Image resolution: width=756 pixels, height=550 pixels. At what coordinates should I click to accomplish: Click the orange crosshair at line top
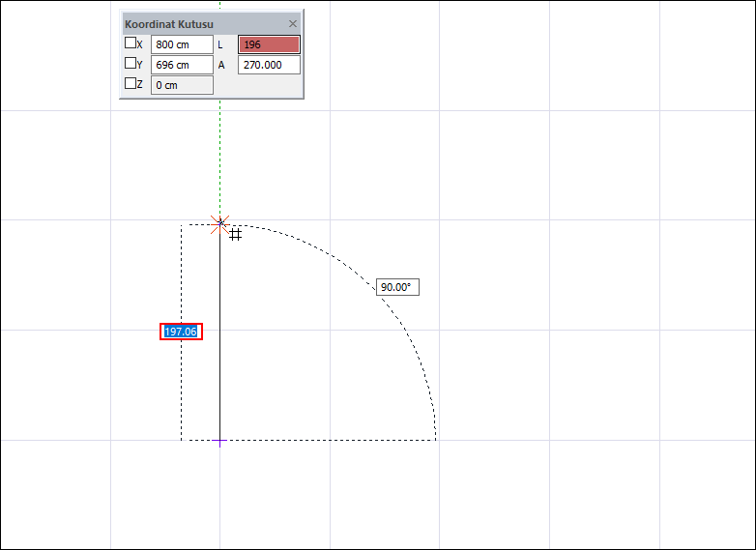tap(219, 224)
